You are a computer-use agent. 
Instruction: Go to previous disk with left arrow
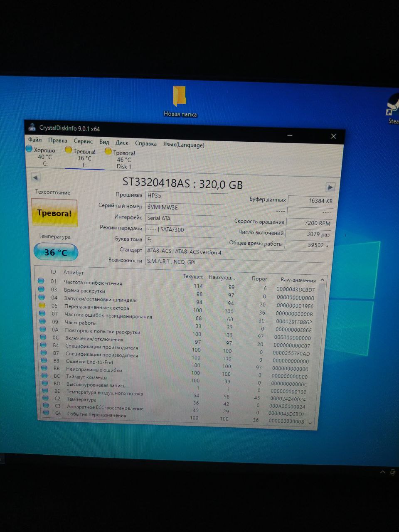point(36,178)
